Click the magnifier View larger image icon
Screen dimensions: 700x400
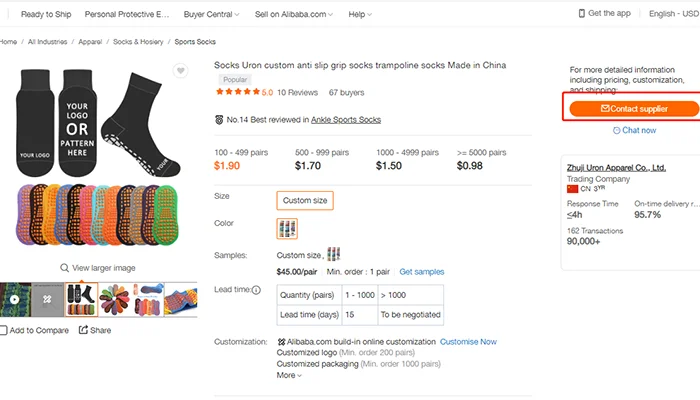click(65, 268)
